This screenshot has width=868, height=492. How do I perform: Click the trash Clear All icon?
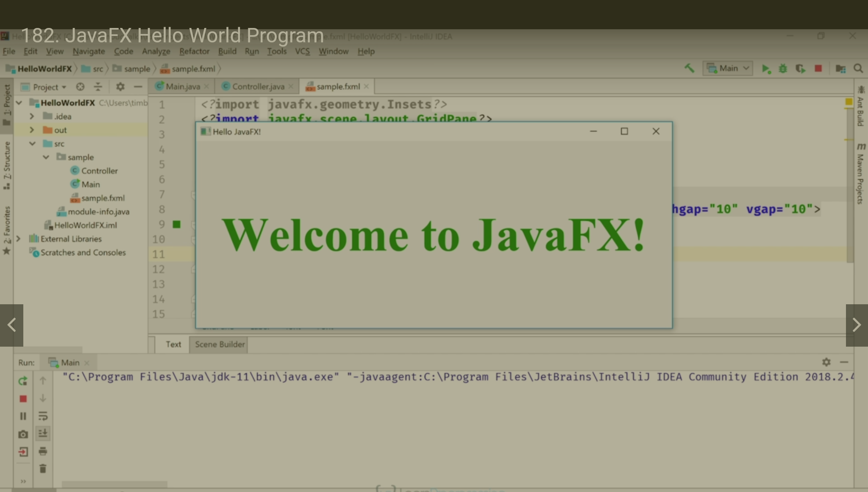(43, 469)
